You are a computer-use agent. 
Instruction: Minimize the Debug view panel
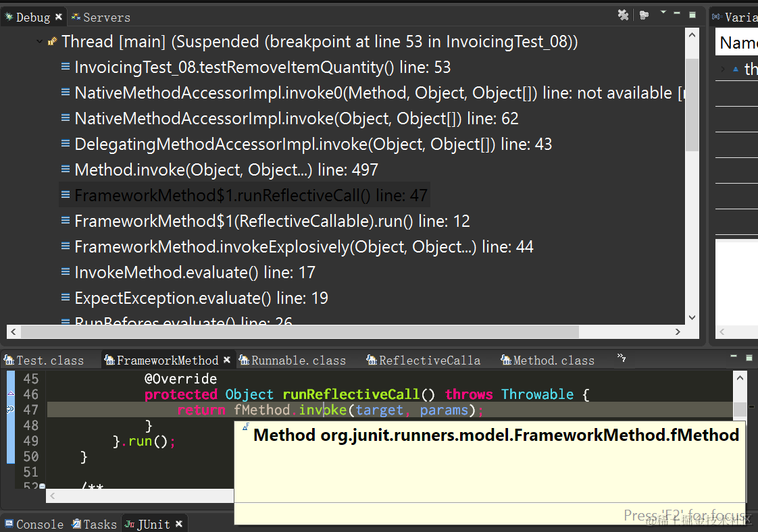[x=677, y=13]
